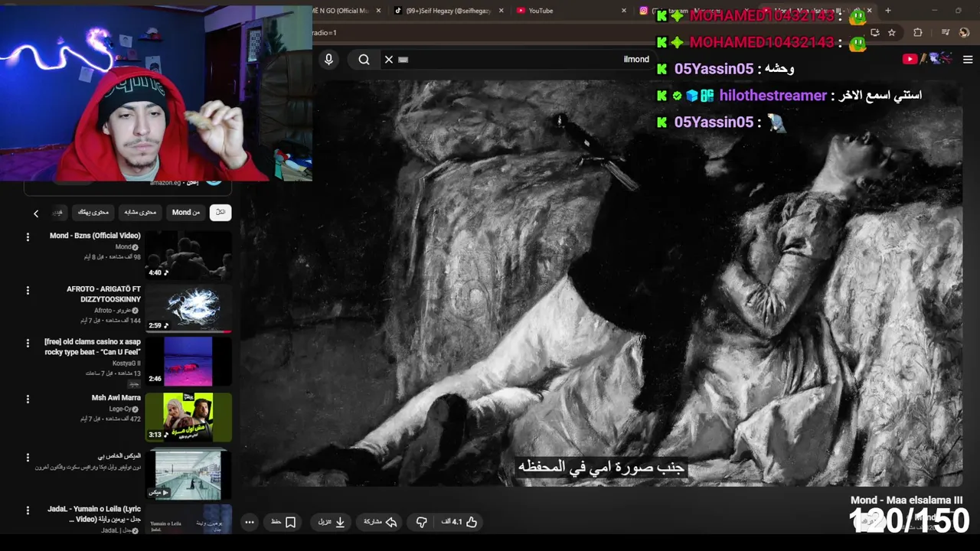Click the previous arrow beside the filter chips
Viewport: 980px width, 551px height.
click(x=35, y=214)
